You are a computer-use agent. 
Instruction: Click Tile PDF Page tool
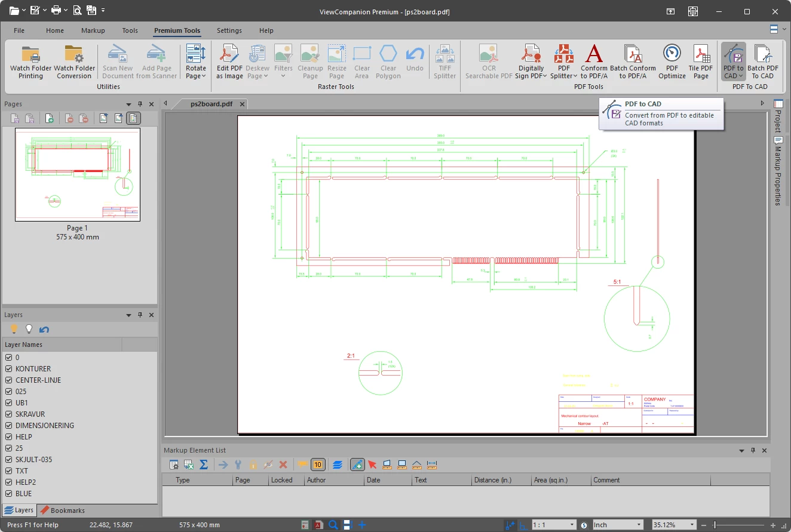701,61
